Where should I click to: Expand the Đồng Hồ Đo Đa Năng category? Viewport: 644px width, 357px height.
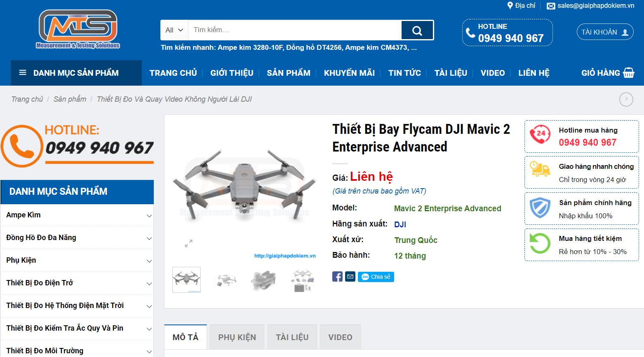(149, 238)
